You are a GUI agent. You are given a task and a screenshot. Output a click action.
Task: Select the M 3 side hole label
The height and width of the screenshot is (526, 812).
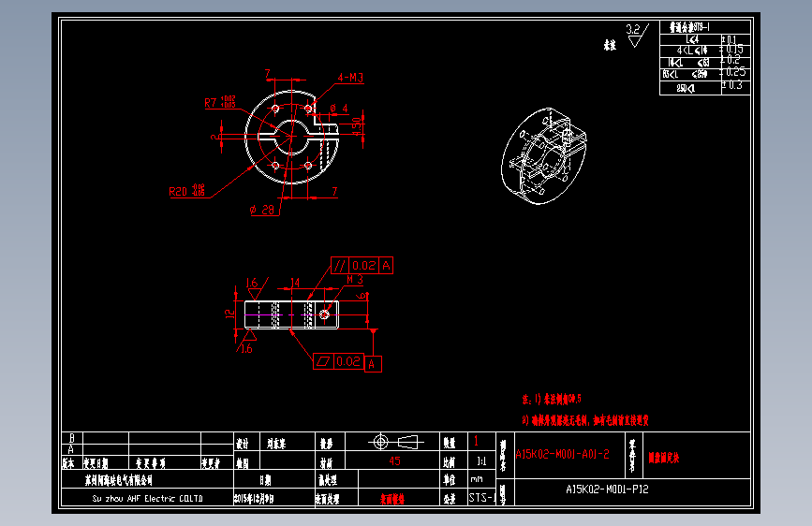pos(355,280)
